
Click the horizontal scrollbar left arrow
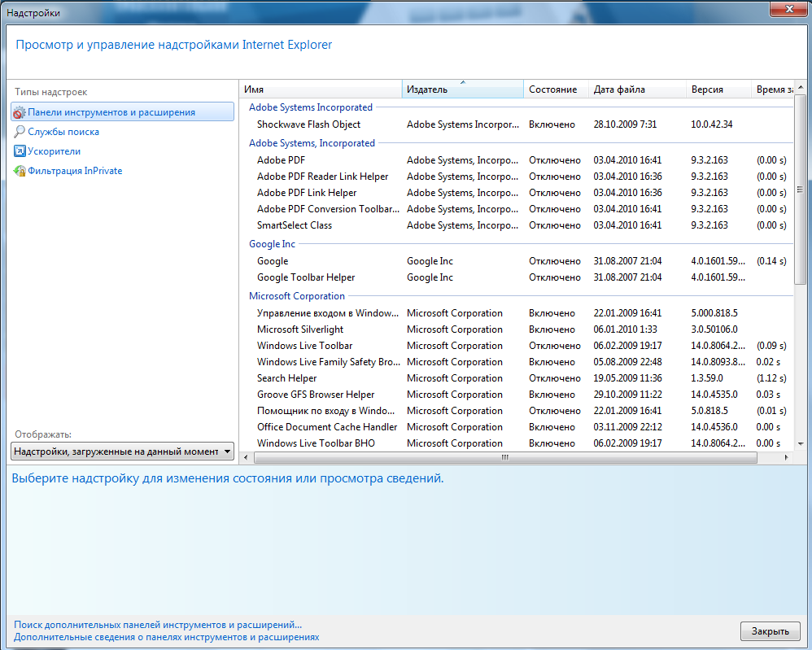coord(246,457)
